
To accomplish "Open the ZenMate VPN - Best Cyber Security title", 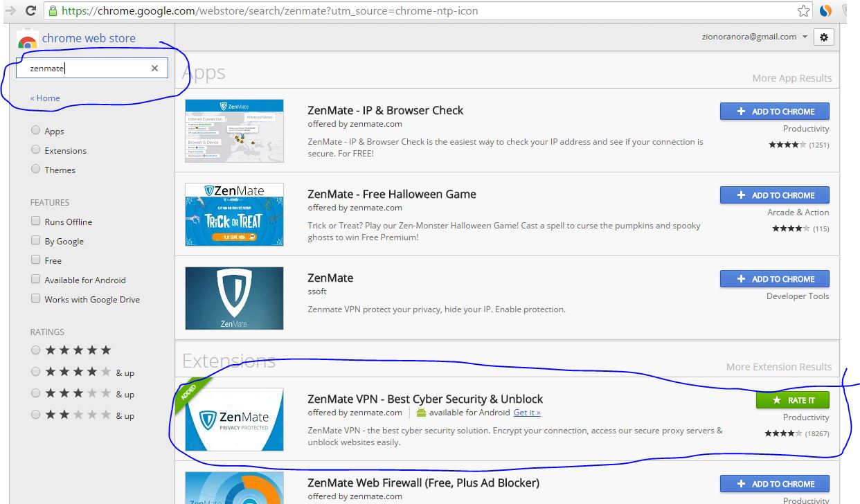I will (425, 399).
